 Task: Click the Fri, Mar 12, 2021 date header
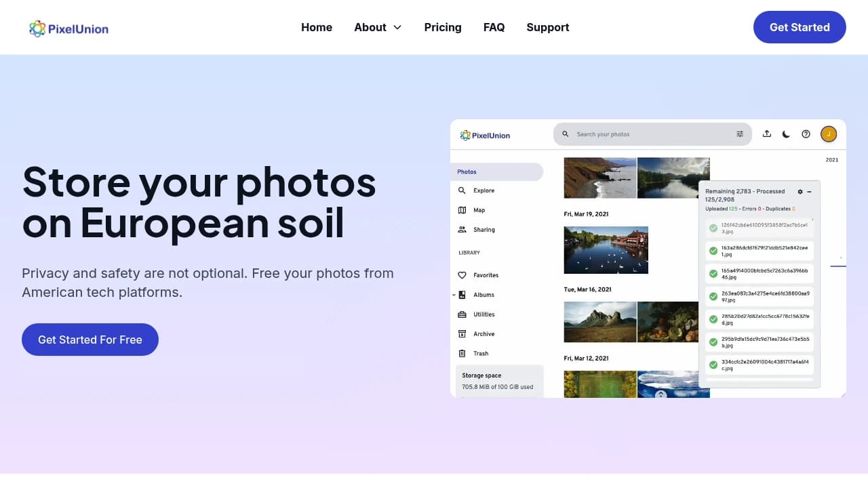click(586, 359)
